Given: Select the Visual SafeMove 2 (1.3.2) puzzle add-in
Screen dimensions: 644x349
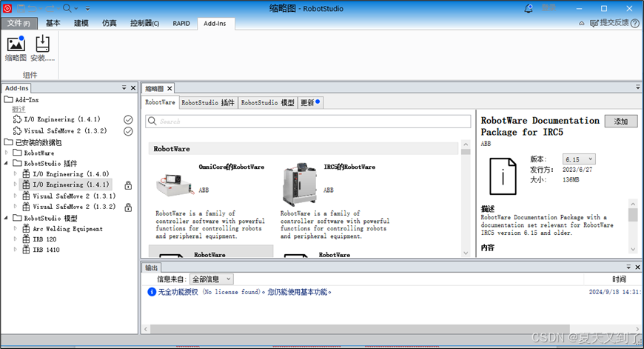Looking at the screenshot, I should pos(59,130).
